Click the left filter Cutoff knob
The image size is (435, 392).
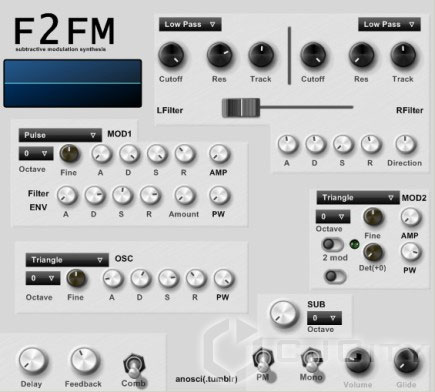171,55
